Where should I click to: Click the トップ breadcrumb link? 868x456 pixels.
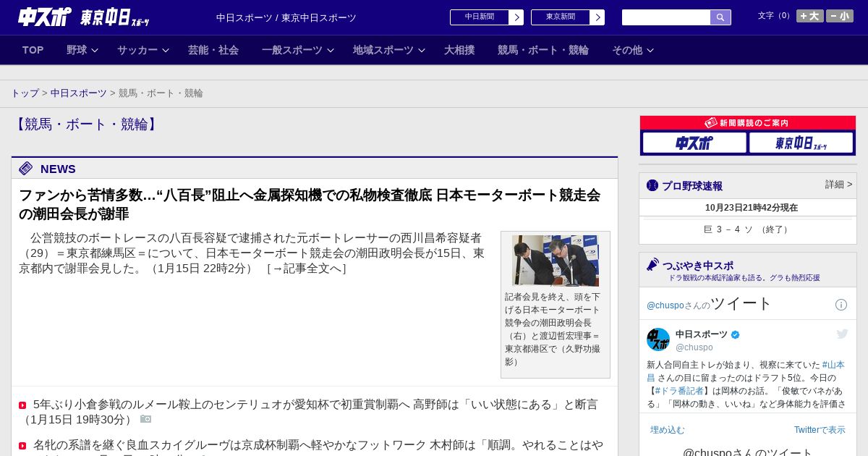25,93
